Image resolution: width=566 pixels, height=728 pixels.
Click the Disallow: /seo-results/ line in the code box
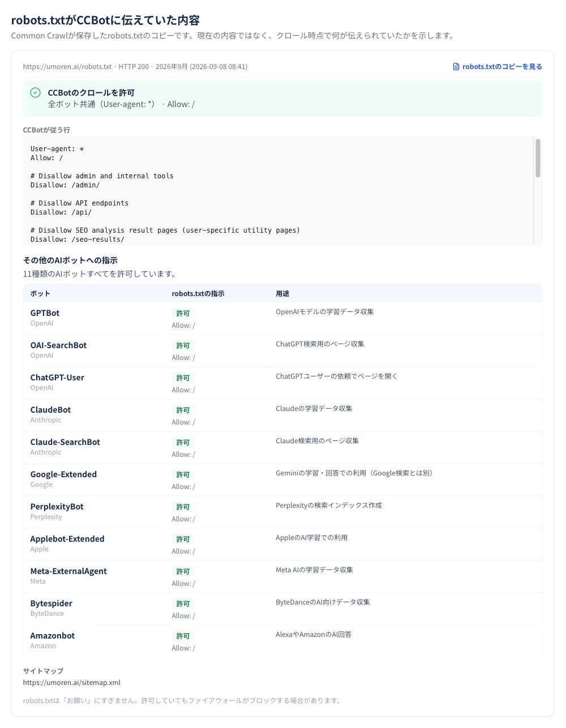(78, 239)
